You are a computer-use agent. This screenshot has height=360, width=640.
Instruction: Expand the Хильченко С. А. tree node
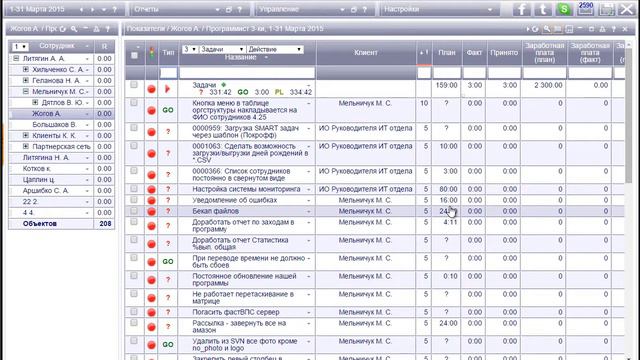(26, 69)
